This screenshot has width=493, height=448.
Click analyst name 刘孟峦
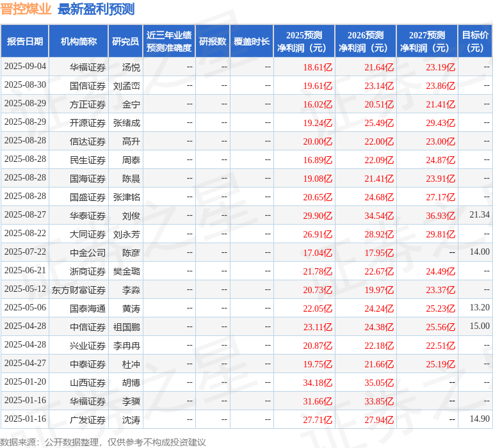tap(126, 86)
